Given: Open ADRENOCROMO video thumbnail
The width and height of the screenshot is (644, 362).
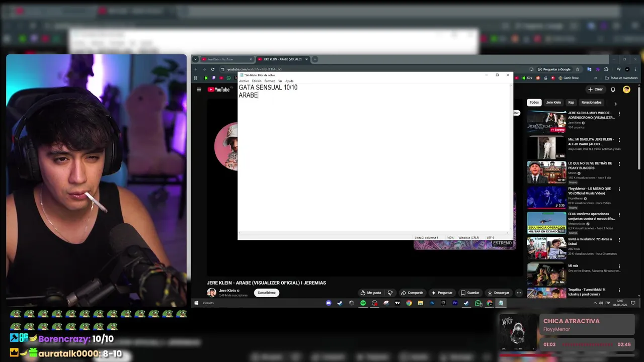Looking at the screenshot, I should pyautogui.click(x=546, y=122).
